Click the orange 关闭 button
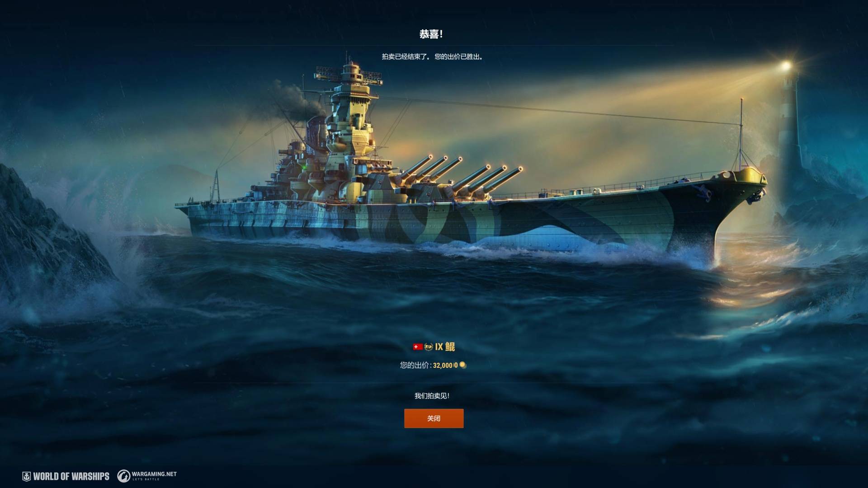868x488 pixels. (x=434, y=418)
